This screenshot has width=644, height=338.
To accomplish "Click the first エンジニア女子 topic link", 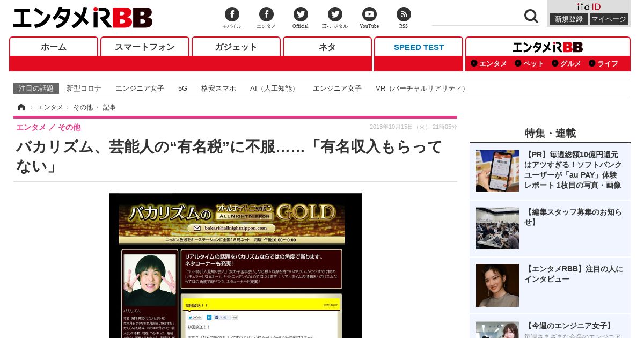I will 140,89.
